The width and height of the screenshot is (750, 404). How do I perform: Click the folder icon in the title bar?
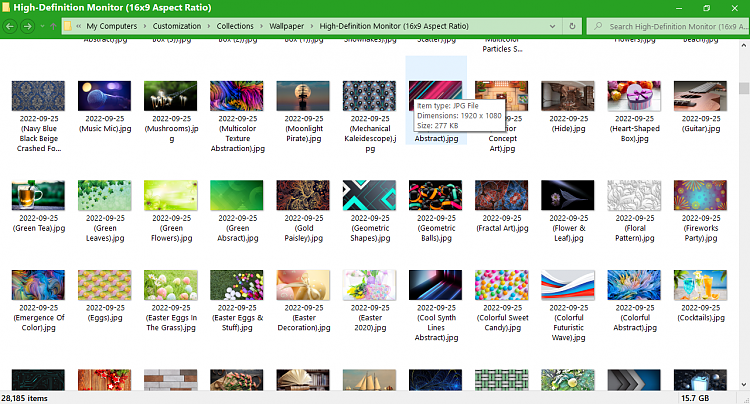point(6,7)
